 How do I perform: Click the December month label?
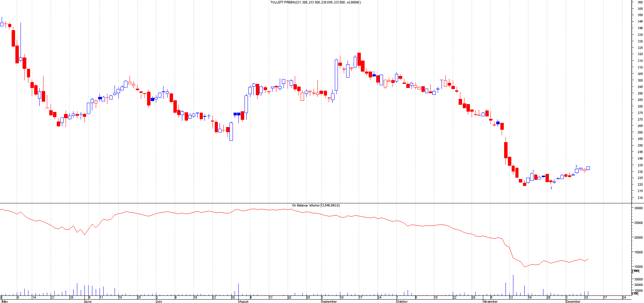(573, 302)
